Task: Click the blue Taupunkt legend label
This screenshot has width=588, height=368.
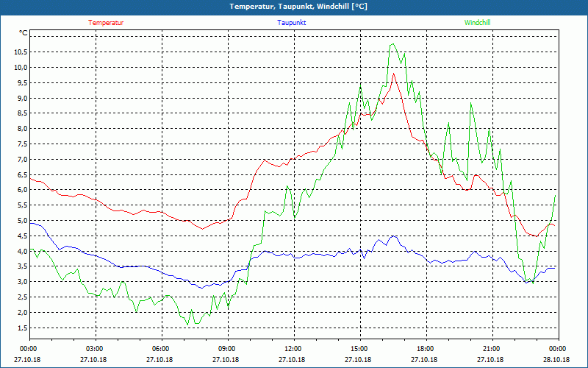Action: tap(292, 23)
